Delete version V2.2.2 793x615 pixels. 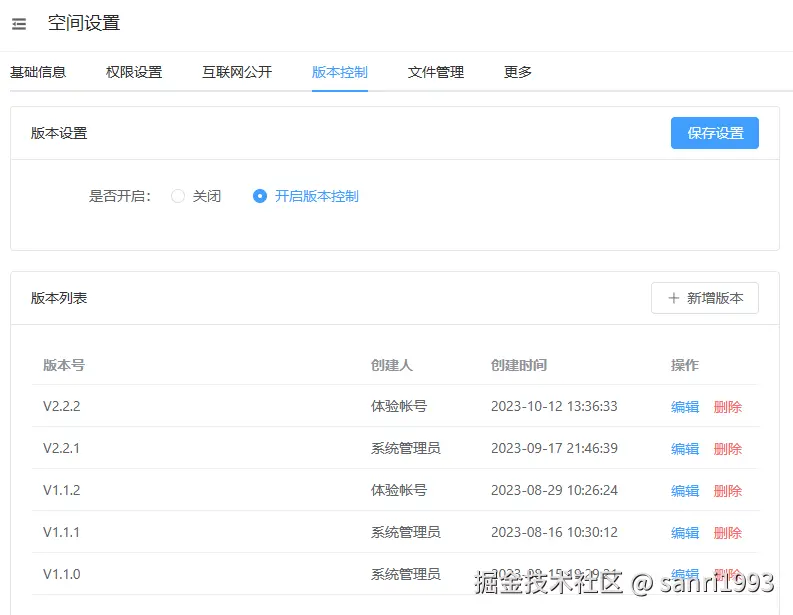tap(728, 407)
